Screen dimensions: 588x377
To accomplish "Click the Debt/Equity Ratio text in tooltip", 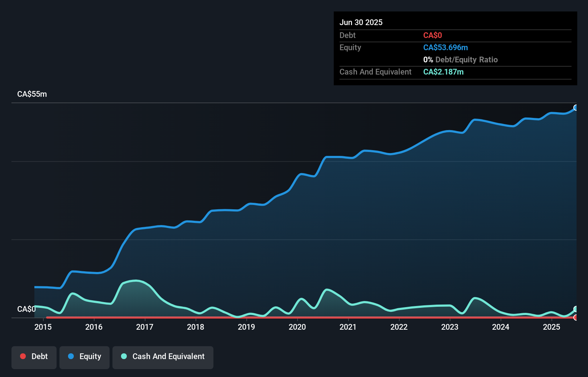I will [x=466, y=60].
